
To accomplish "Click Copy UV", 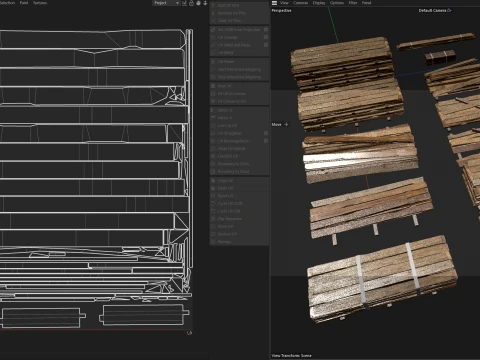I will click(x=239, y=180).
